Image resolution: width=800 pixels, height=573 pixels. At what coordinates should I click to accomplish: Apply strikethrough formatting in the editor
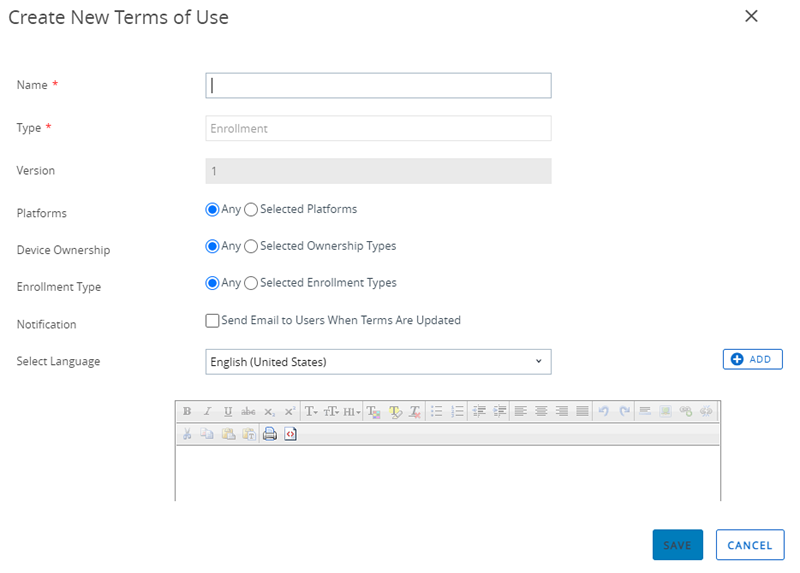[248, 411]
